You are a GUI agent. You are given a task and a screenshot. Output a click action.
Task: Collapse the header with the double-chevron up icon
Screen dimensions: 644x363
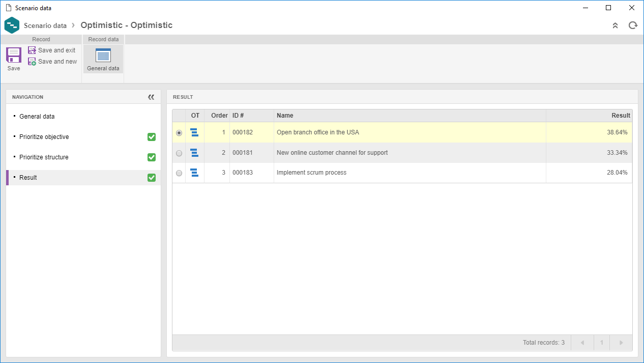pyautogui.click(x=615, y=25)
